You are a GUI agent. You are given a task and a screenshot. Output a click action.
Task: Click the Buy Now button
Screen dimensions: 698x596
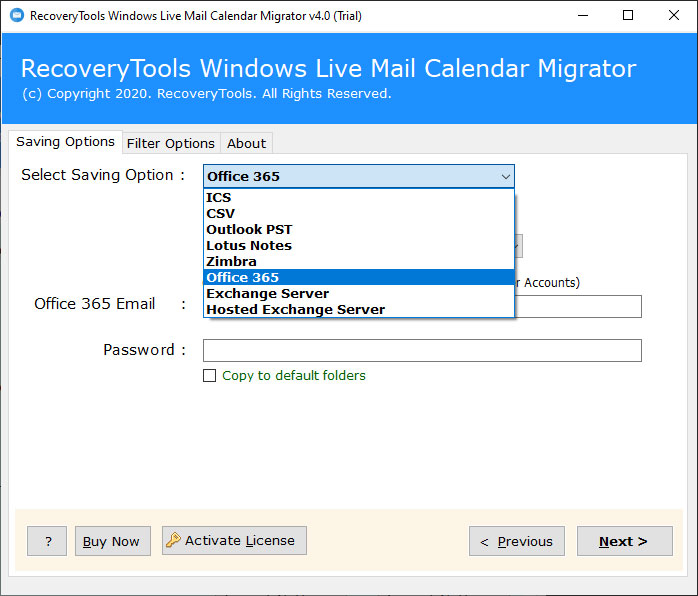click(113, 541)
